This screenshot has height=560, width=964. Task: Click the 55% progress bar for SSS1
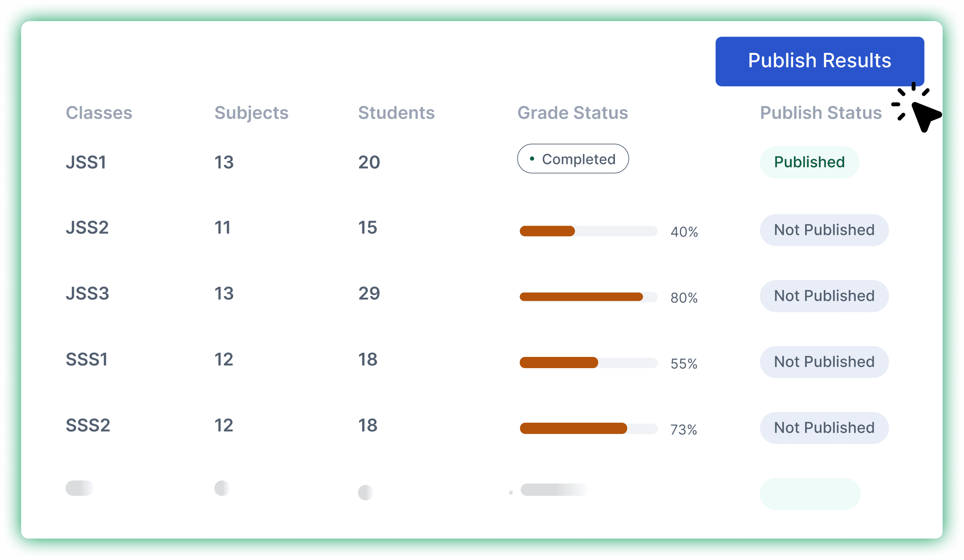pyautogui.click(x=589, y=363)
